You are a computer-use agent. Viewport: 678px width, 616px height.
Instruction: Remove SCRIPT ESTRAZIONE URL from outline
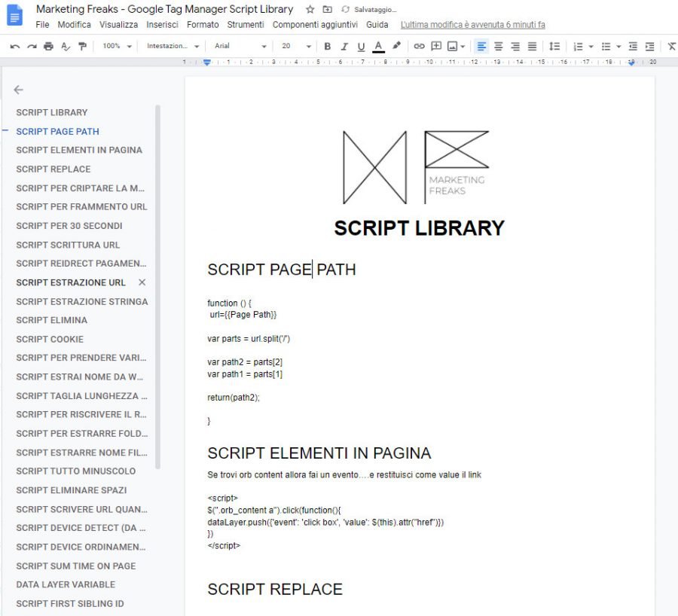(142, 282)
